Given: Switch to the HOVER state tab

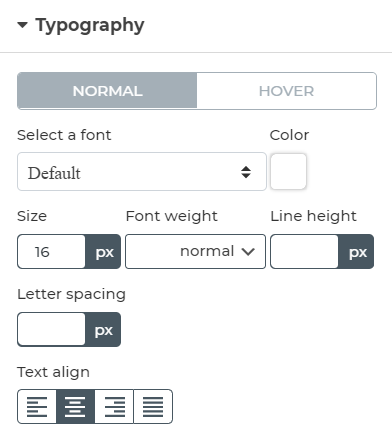Looking at the screenshot, I should (287, 91).
